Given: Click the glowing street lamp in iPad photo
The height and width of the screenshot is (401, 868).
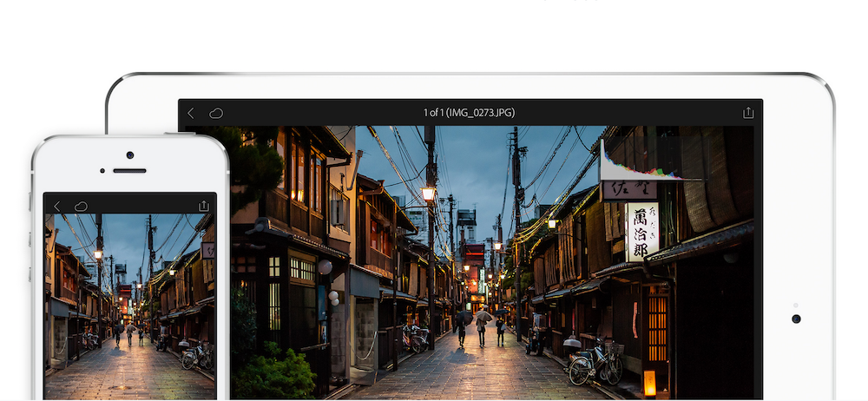Looking at the screenshot, I should 427,194.
